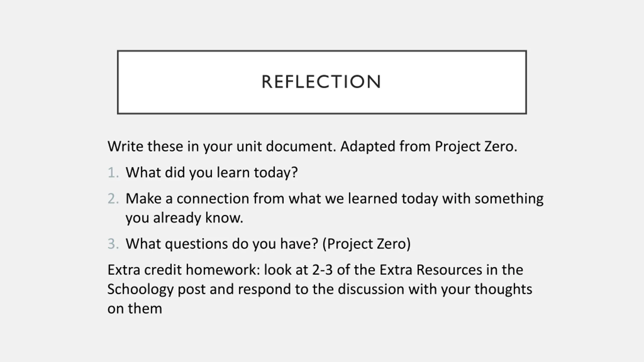The height and width of the screenshot is (362, 644).
Task: Select 'What did you learn today?' question
Action: point(212,173)
